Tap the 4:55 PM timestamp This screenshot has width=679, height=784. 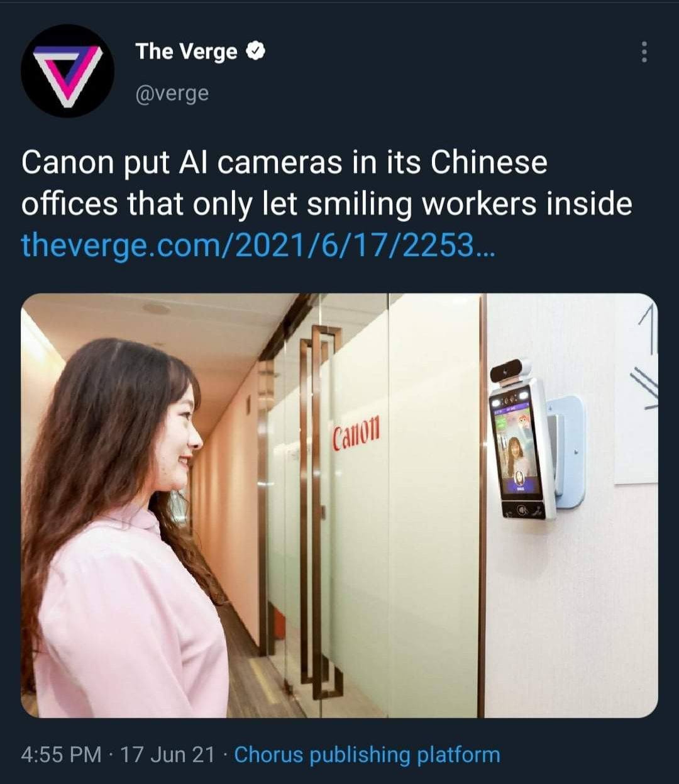point(61,754)
